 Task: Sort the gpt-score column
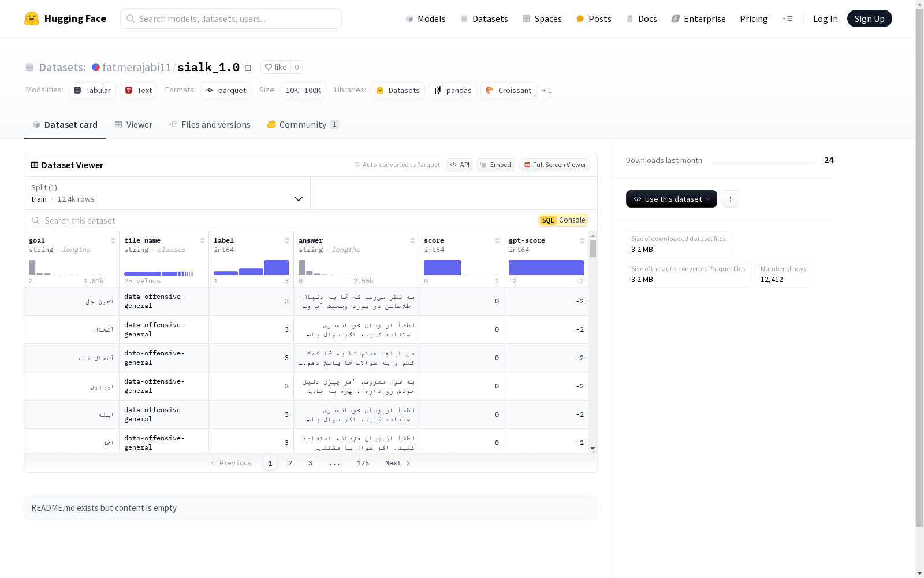tap(582, 240)
